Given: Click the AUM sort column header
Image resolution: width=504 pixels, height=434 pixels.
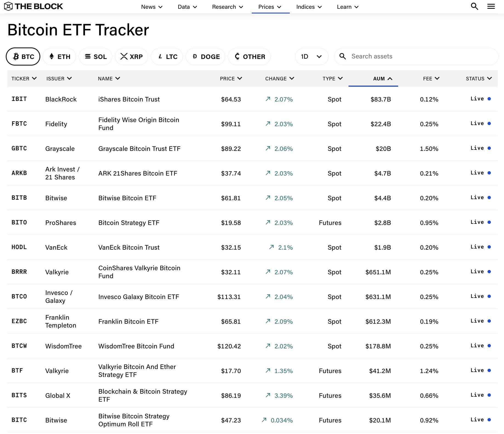Looking at the screenshot, I should click(x=383, y=78).
